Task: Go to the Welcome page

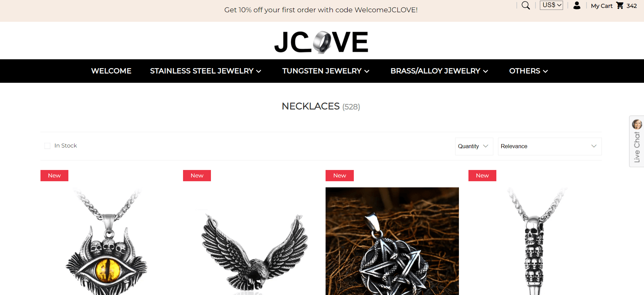Action: point(111,71)
